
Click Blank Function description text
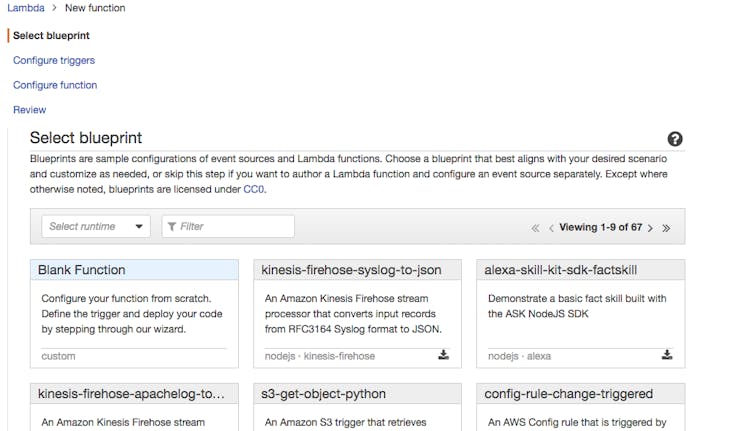click(132, 314)
